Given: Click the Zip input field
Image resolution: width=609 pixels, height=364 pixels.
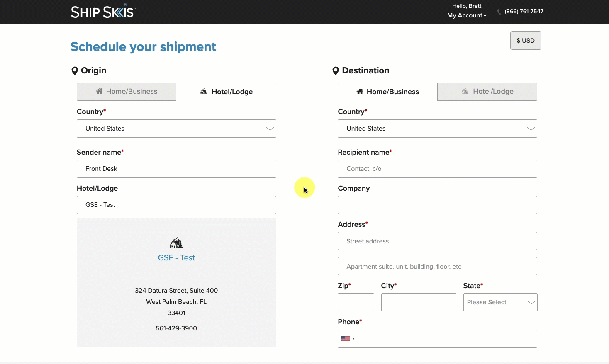Looking at the screenshot, I should tap(356, 302).
